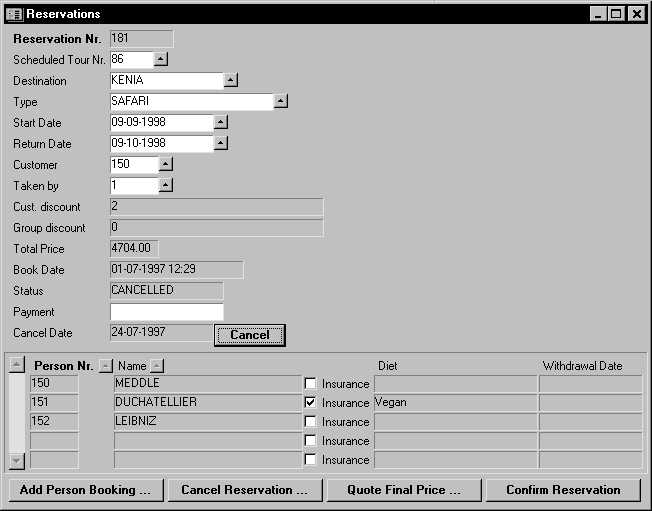Image resolution: width=652 pixels, height=511 pixels.
Task: Select the LEIBNIZ name cell
Action: (x=207, y=421)
